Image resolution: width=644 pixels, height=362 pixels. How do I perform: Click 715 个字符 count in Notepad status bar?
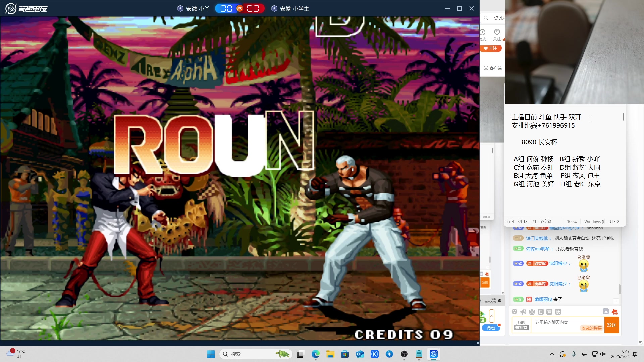point(541,222)
